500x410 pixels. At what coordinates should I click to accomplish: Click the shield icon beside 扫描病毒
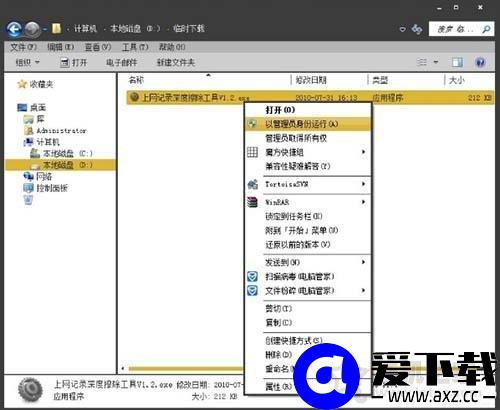click(x=252, y=277)
